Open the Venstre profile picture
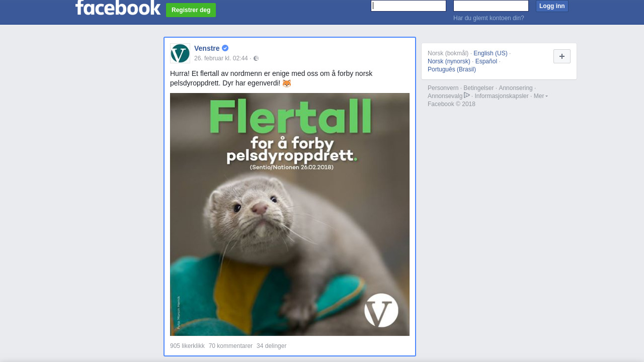The width and height of the screenshot is (644, 362). [180, 53]
